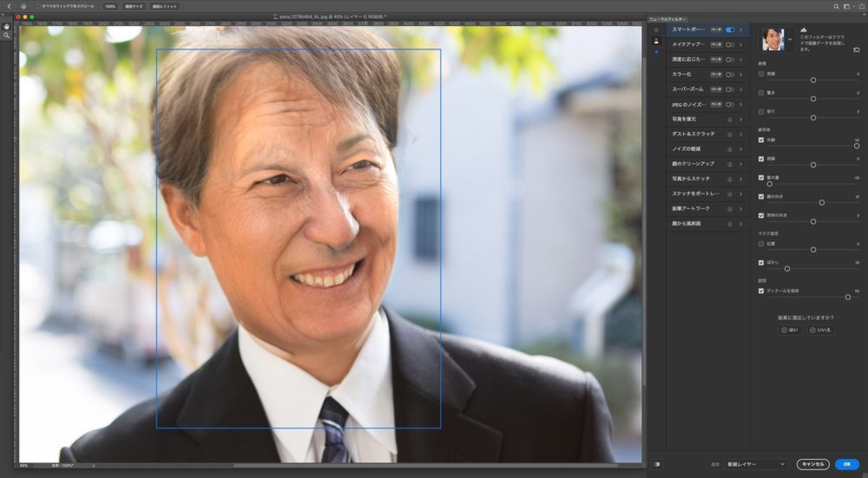Select ダスト&スクラッチ filter list item

707,134
